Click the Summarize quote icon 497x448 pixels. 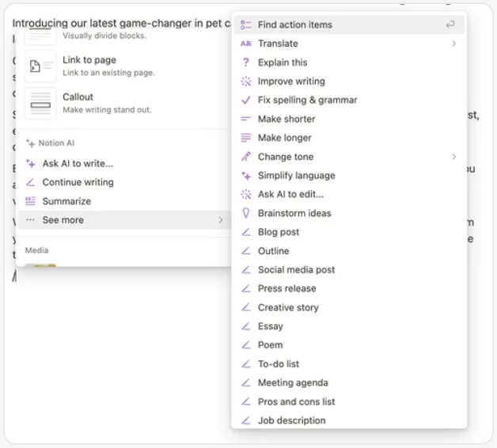pos(30,201)
